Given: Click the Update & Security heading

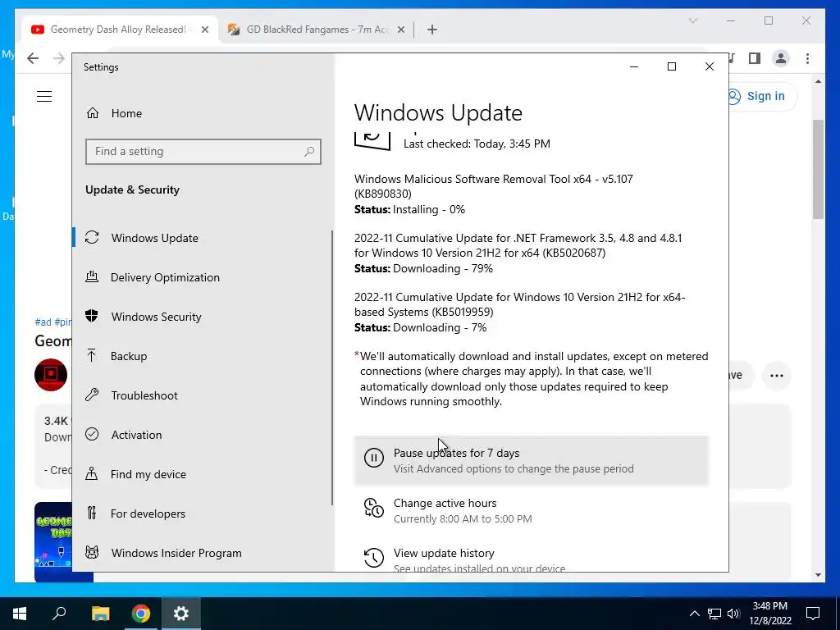Looking at the screenshot, I should pyautogui.click(x=132, y=189).
